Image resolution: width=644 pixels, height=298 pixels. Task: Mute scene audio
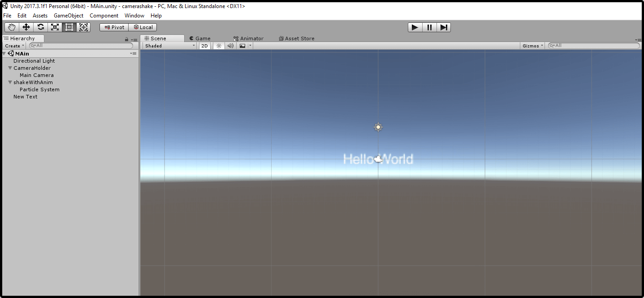(230, 45)
